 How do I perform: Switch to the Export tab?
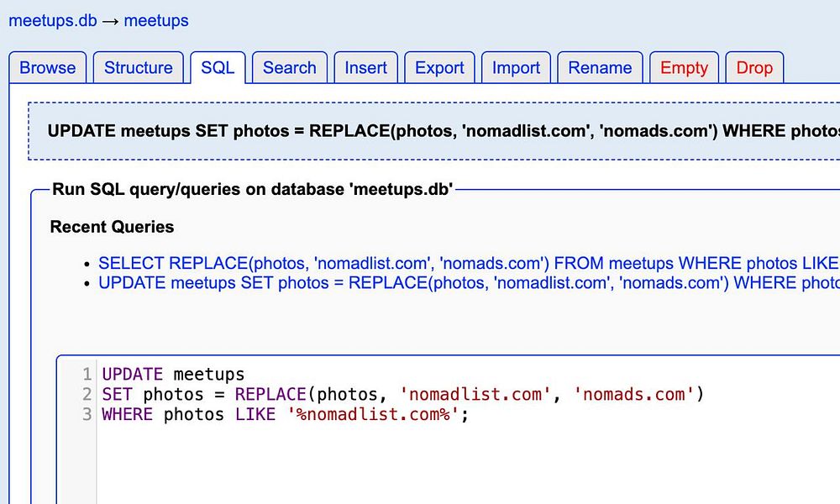coord(439,68)
